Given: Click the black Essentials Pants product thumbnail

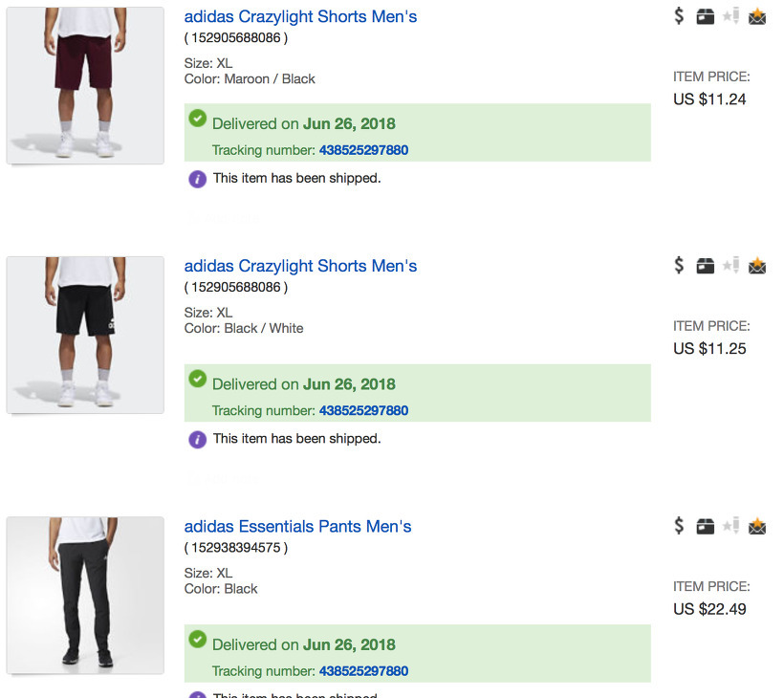Looking at the screenshot, I should tap(85, 595).
